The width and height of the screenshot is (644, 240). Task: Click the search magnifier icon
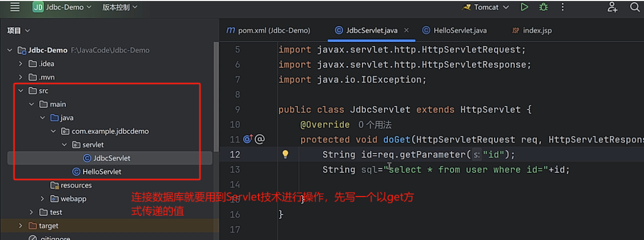pyautogui.click(x=635, y=7)
